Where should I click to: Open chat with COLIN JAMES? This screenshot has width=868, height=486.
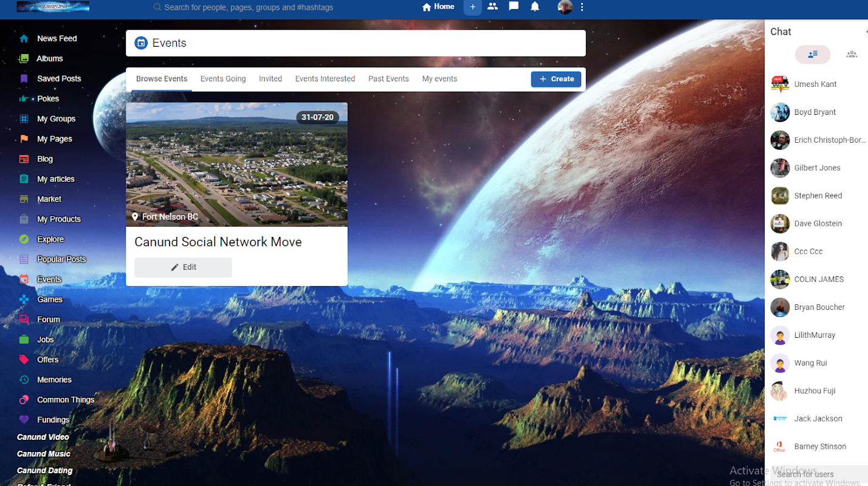816,279
